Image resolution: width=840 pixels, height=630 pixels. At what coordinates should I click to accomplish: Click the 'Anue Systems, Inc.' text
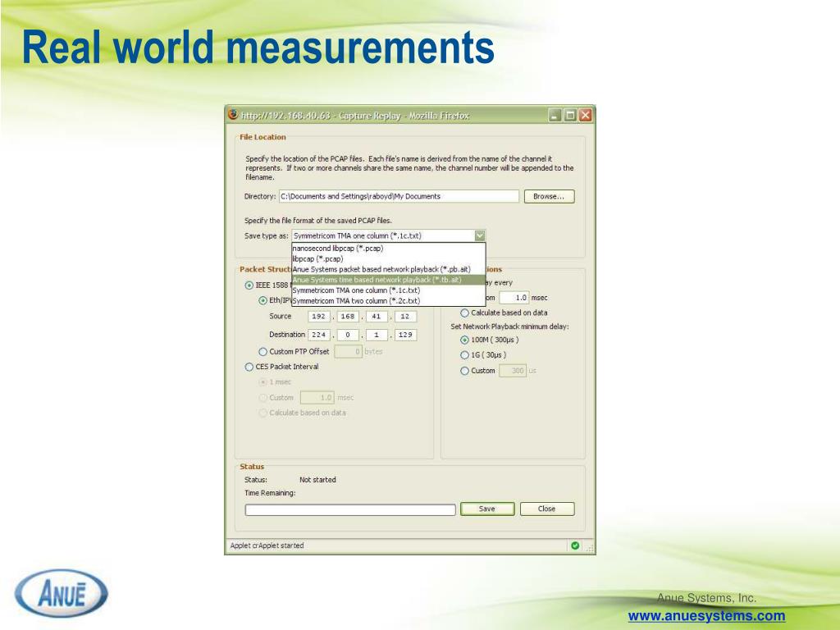point(706,598)
